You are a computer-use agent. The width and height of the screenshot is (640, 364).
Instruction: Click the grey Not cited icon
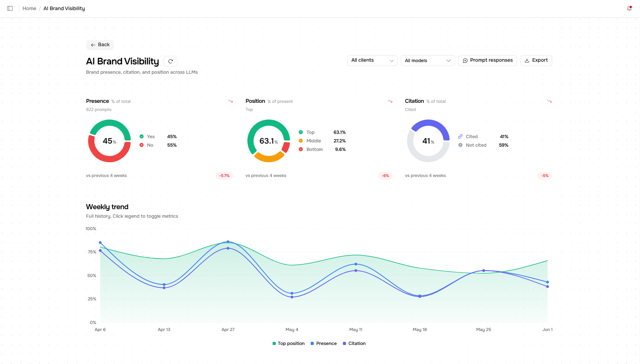(x=460, y=145)
